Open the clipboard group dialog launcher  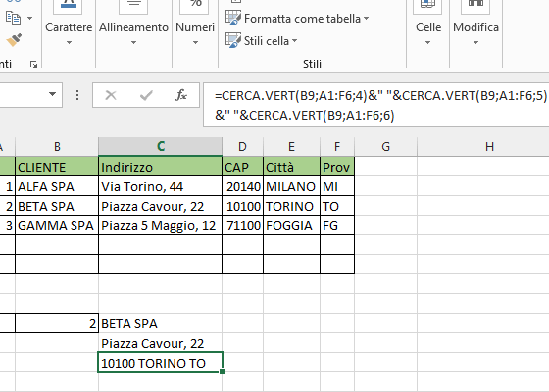[33, 64]
